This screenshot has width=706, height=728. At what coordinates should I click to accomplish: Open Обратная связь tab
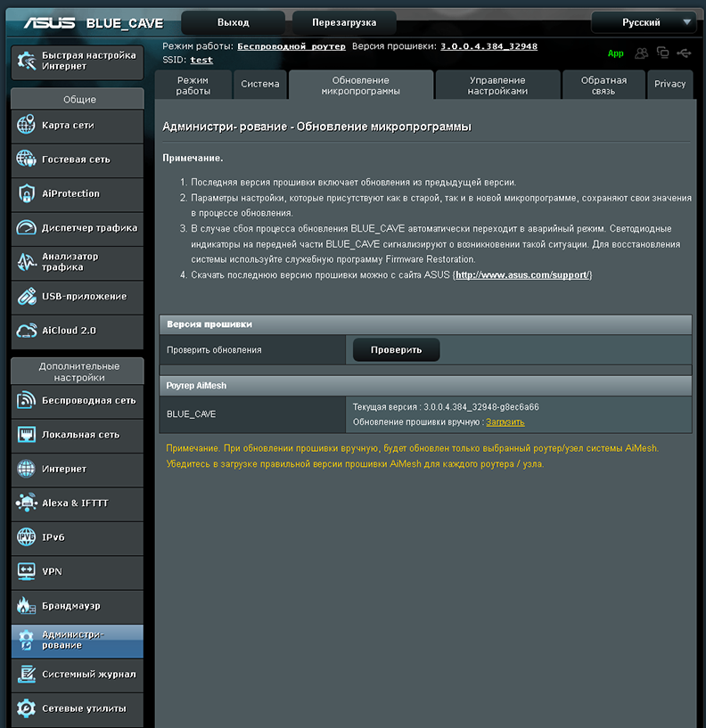[603, 86]
